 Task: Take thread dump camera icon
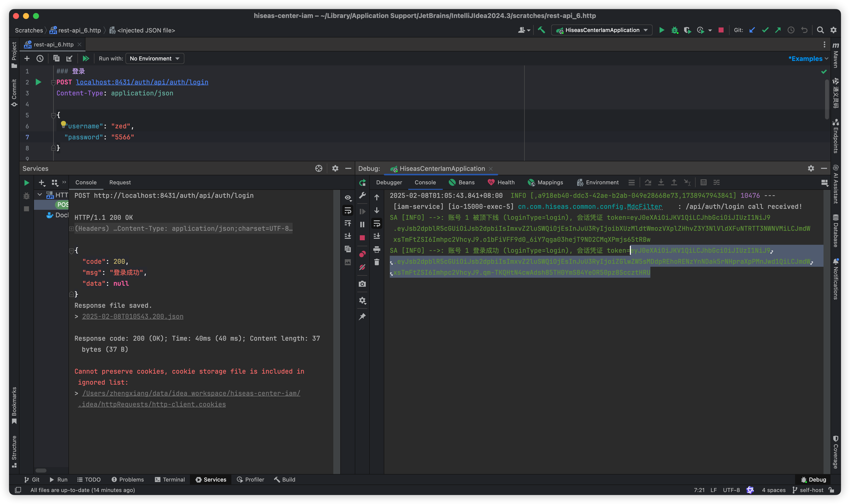pyautogui.click(x=362, y=284)
